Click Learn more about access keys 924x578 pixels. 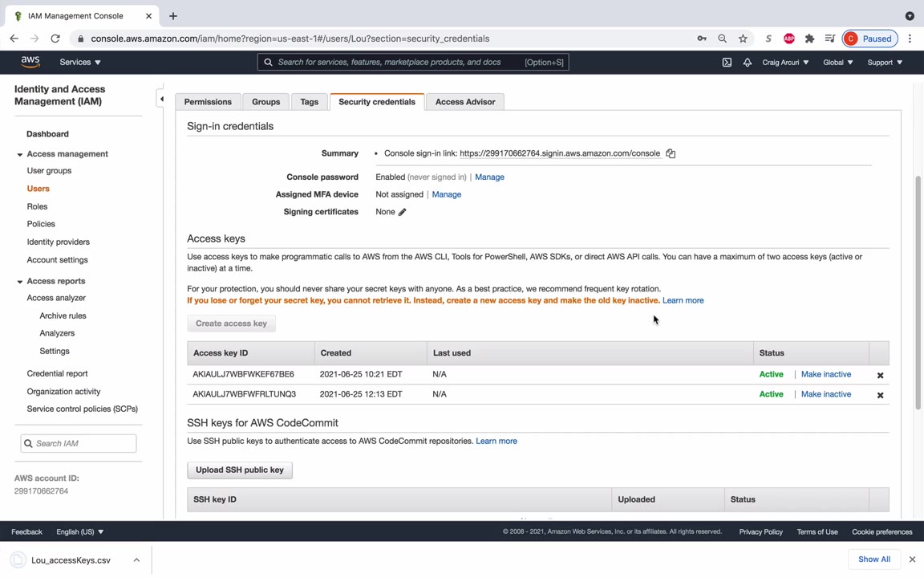point(683,300)
